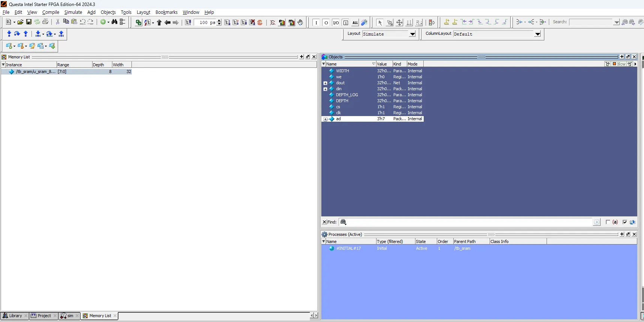Click the Insert Cursor yellow icon
The image size is (644, 322).
click(447, 22)
